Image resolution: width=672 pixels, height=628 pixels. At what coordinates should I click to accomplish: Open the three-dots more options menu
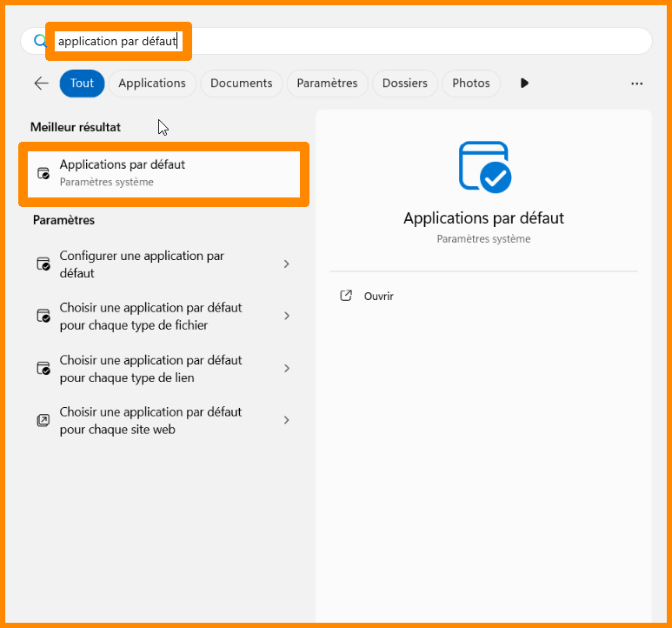(x=636, y=84)
